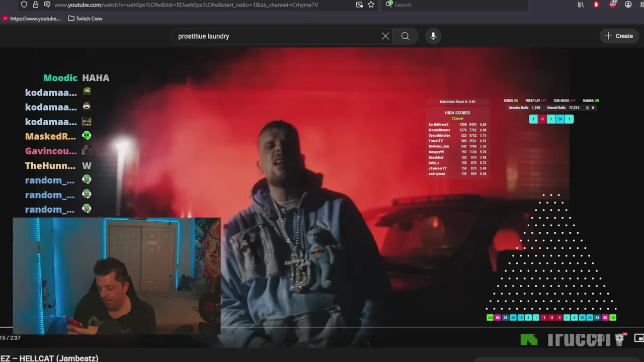Viewport: 644px width, 362px height.
Task: Click the site security padlock icon
Action: click(x=35, y=5)
